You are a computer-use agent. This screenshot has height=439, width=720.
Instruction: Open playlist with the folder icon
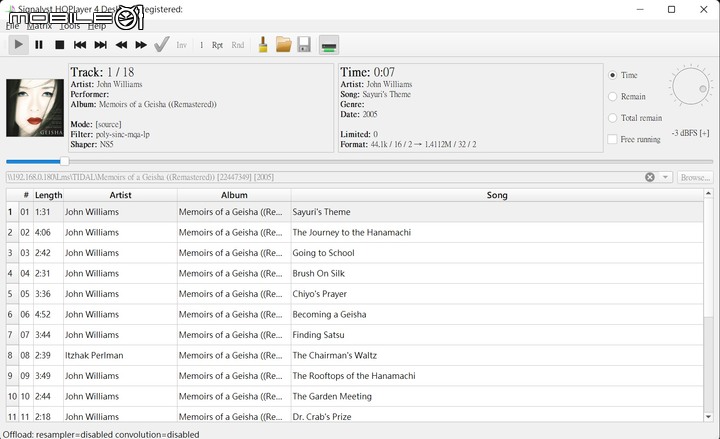(283, 45)
